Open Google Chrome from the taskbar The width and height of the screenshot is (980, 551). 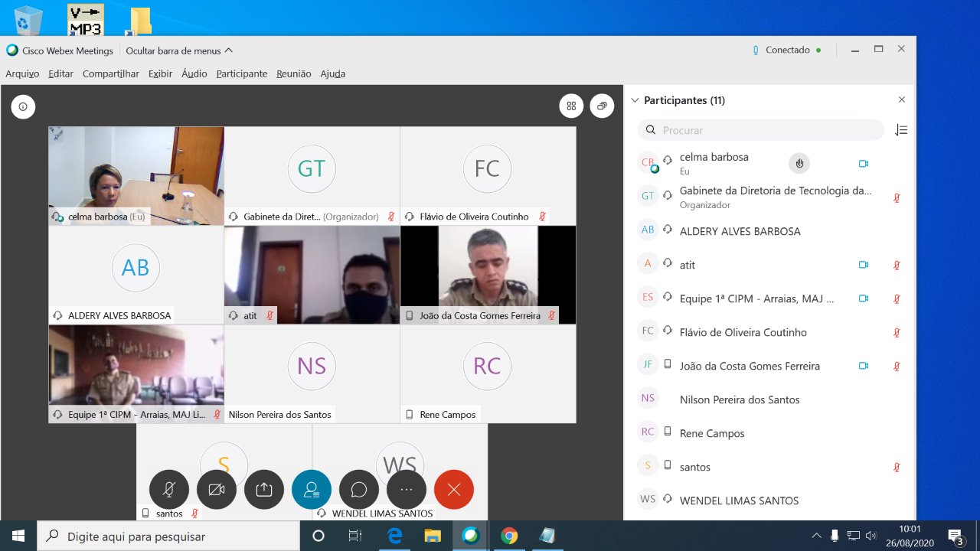pyautogui.click(x=509, y=536)
